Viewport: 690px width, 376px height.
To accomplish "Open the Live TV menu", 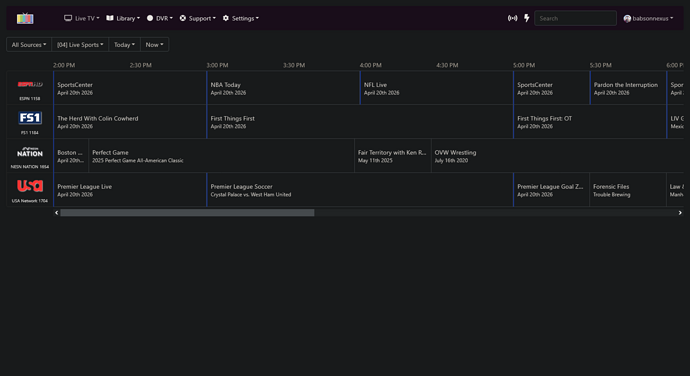I will point(81,18).
